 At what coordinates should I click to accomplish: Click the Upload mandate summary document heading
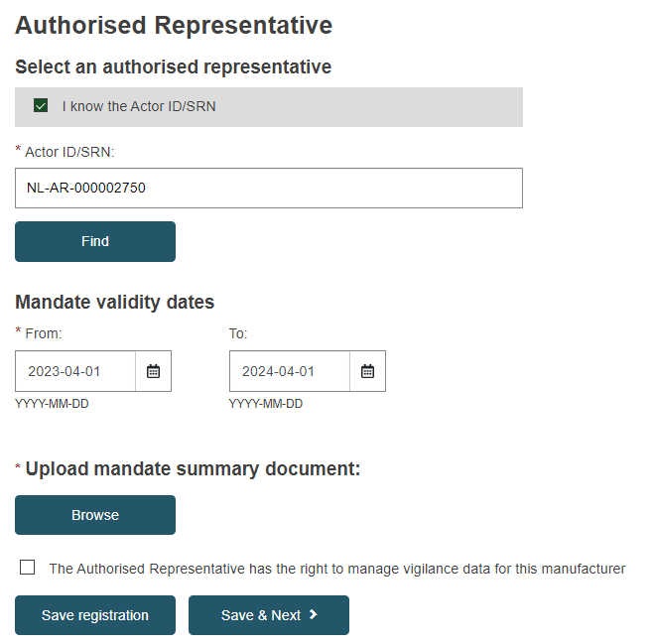tap(193, 468)
